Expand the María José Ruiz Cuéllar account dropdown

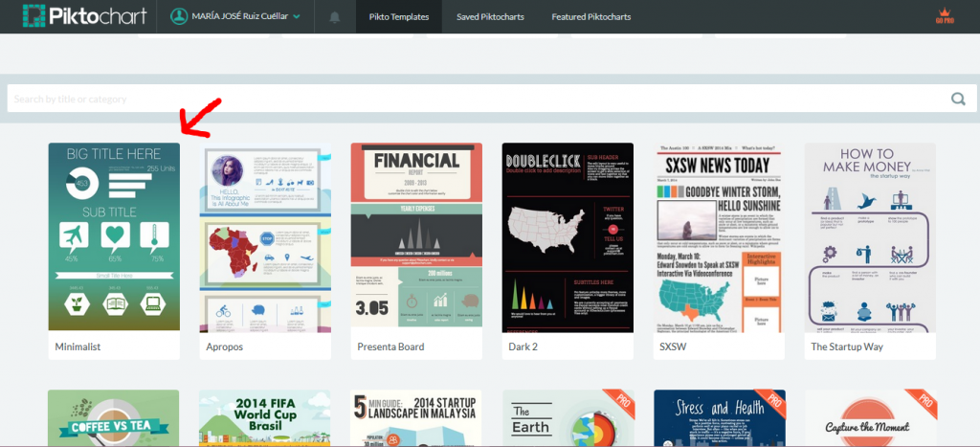pos(297,17)
